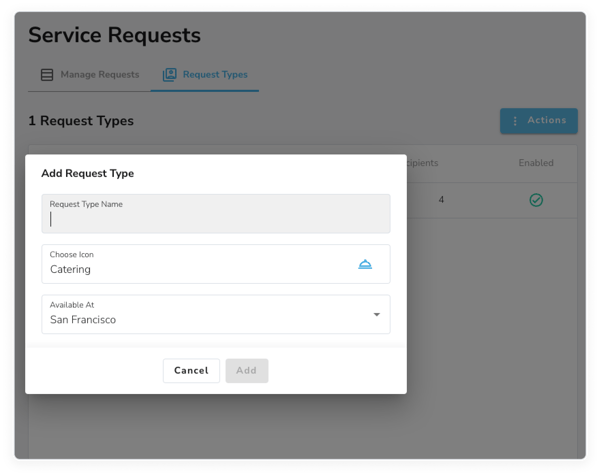This screenshot has width=600, height=476.
Task: Click the '1 Request Types' heading
Action: (x=81, y=121)
